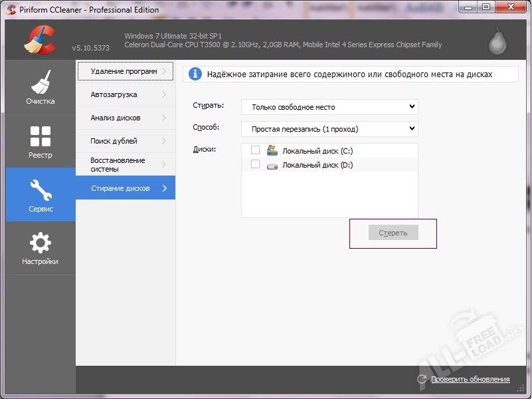Open Поиск дублей tab
The width and height of the screenshot is (532, 399).
point(126,141)
